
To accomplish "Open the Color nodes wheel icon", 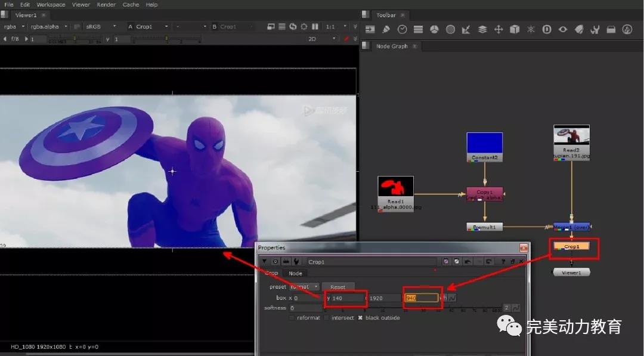I will pos(434,29).
